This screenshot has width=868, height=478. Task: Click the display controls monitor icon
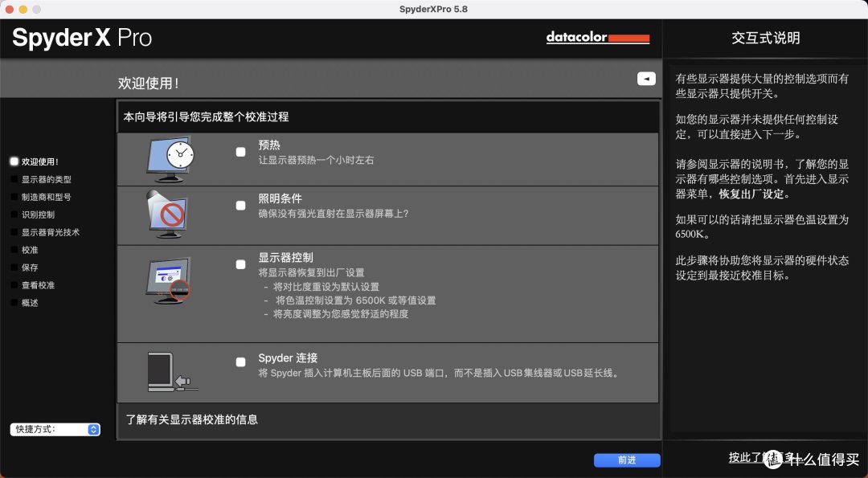click(168, 280)
